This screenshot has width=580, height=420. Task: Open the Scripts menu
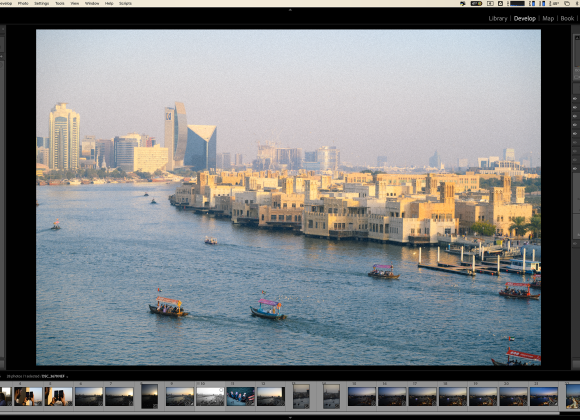coord(125,3)
